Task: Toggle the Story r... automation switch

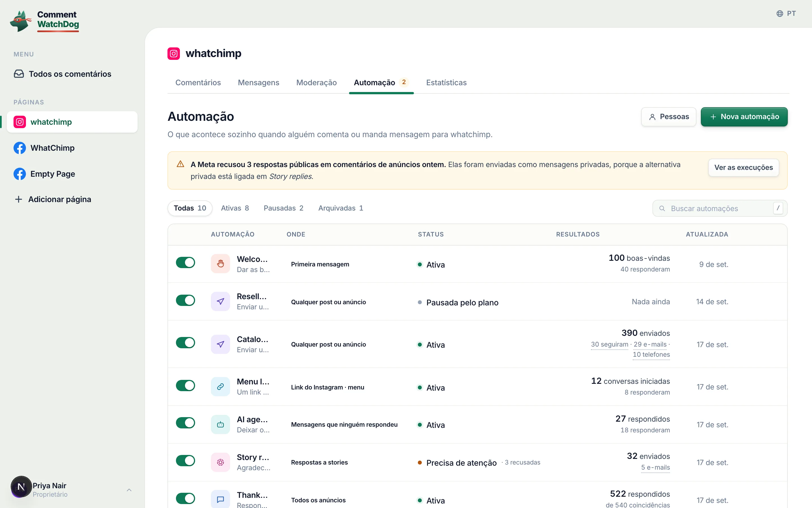Action: tap(186, 461)
